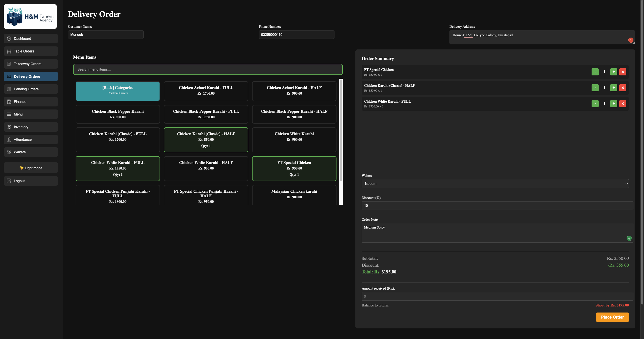Remove FT Special Chicken with red X
644x339 pixels.
click(623, 72)
